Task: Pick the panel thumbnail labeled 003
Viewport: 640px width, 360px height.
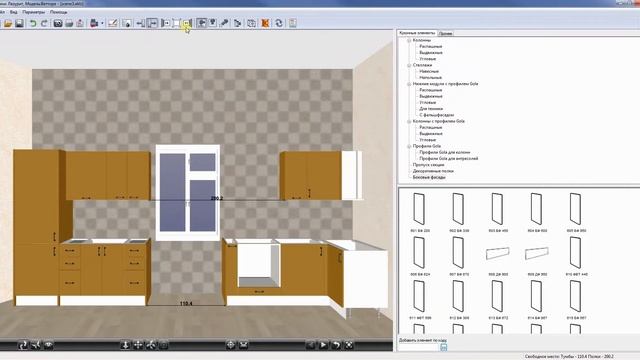Action: 497,209
